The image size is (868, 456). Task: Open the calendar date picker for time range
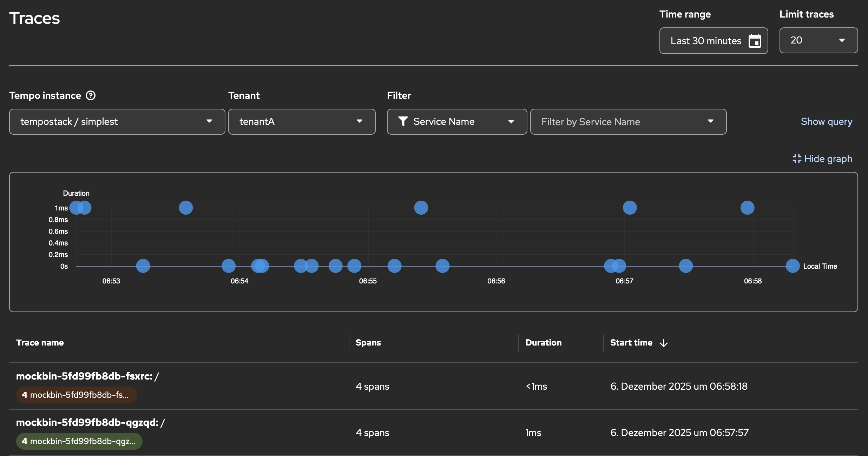(x=755, y=40)
